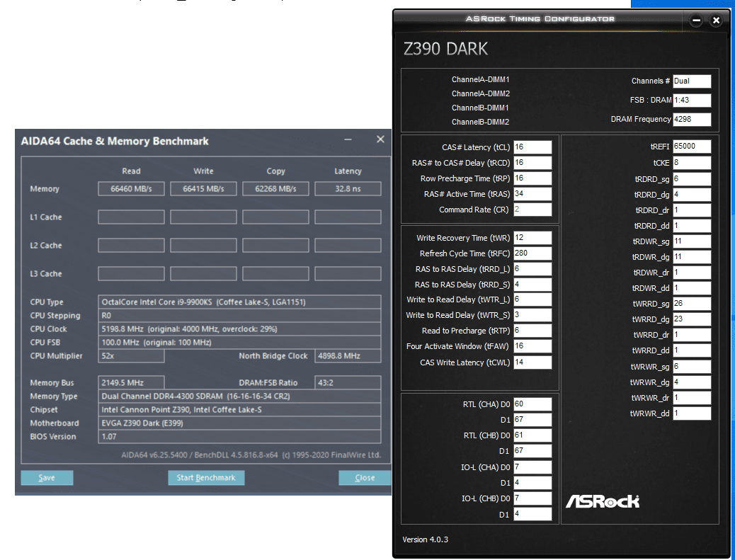This screenshot has width=735, height=560.
Task: Click the tWRWR_dd value field
Action: 692,413
